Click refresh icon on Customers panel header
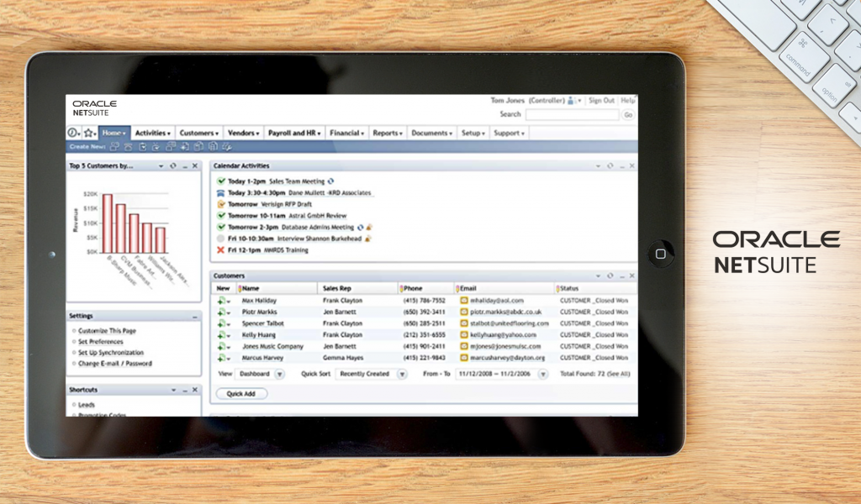 tap(611, 276)
